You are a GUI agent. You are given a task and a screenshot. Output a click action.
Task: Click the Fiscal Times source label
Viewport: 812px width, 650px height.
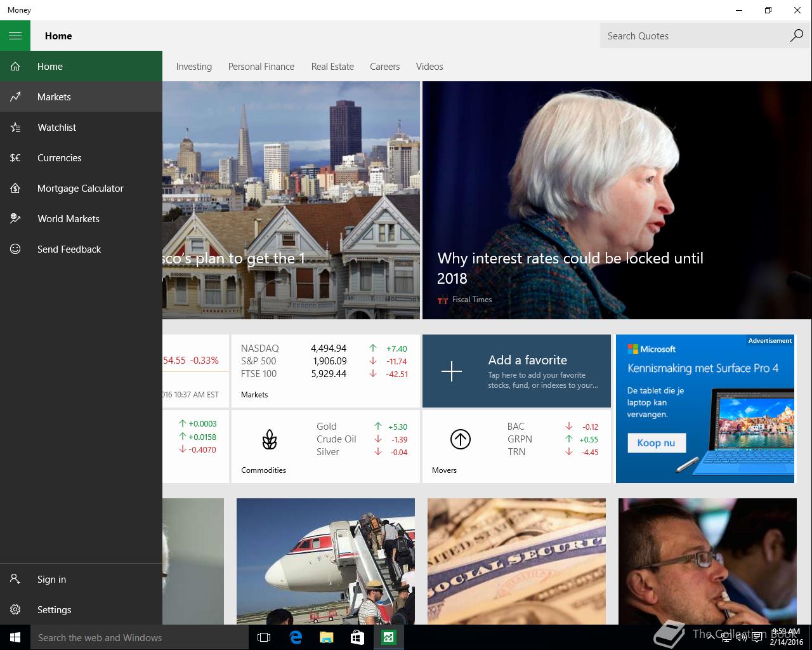coord(472,300)
